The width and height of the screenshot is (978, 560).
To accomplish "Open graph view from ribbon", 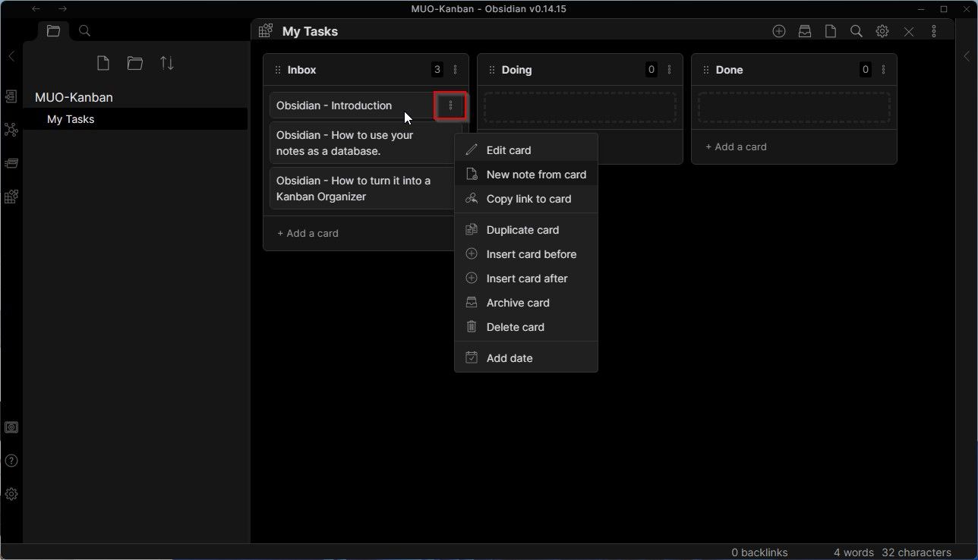I will pyautogui.click(x=11, y=130).
